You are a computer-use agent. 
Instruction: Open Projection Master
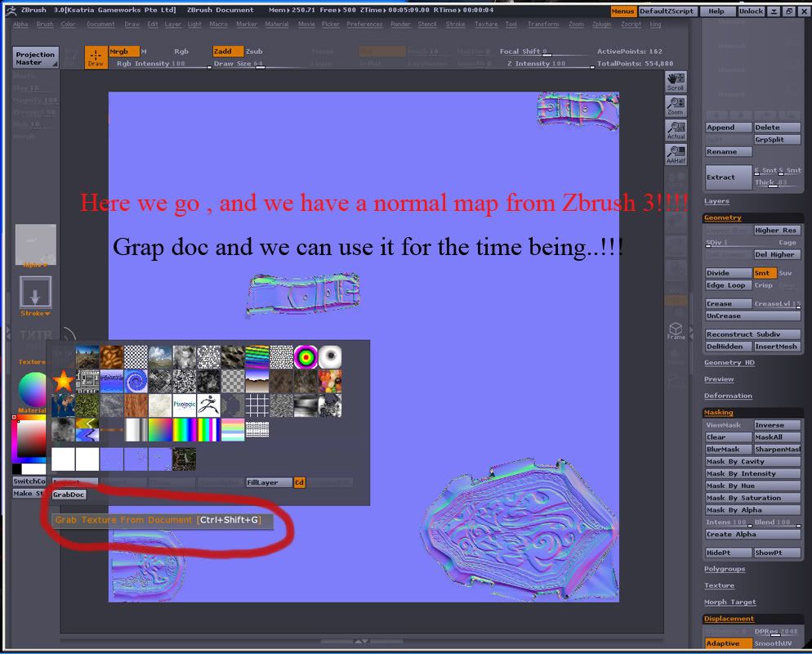click(x=35, y=57)
